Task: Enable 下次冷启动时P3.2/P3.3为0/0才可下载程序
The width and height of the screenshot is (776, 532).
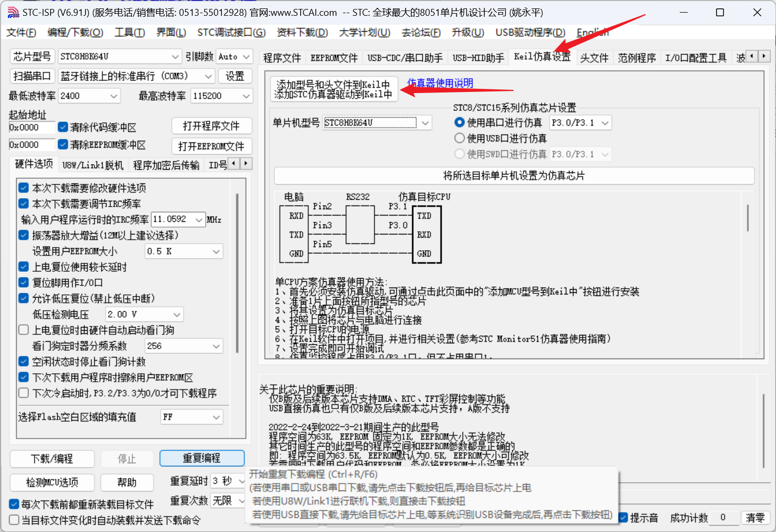Action: pos(24,393)
